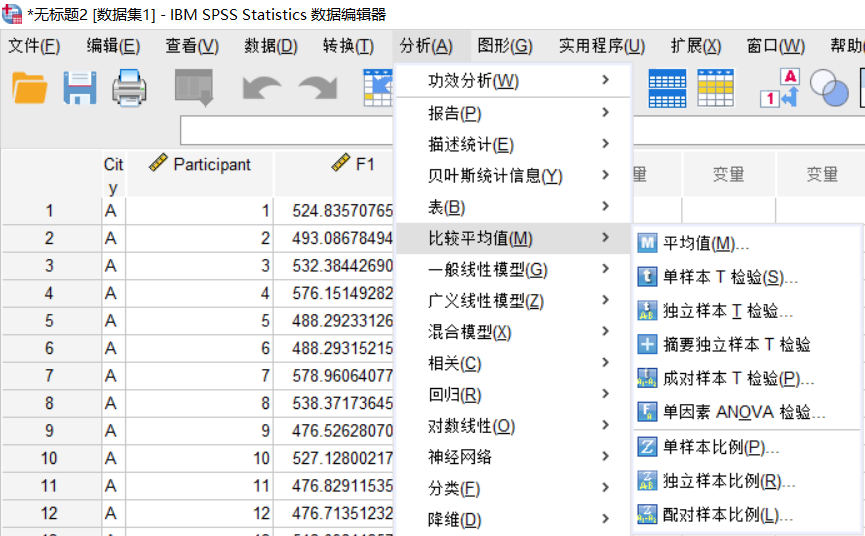Choose 单样本 T 检验(S)... text

coord(730,277)
